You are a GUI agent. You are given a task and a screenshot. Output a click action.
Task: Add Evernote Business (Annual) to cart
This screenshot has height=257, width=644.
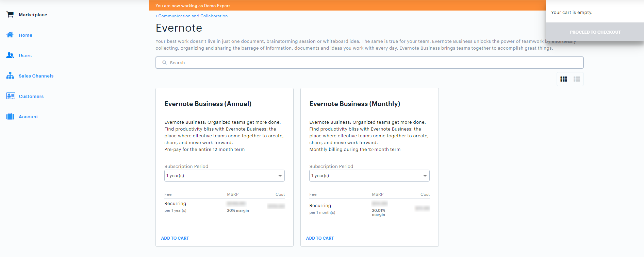[175, 238]
